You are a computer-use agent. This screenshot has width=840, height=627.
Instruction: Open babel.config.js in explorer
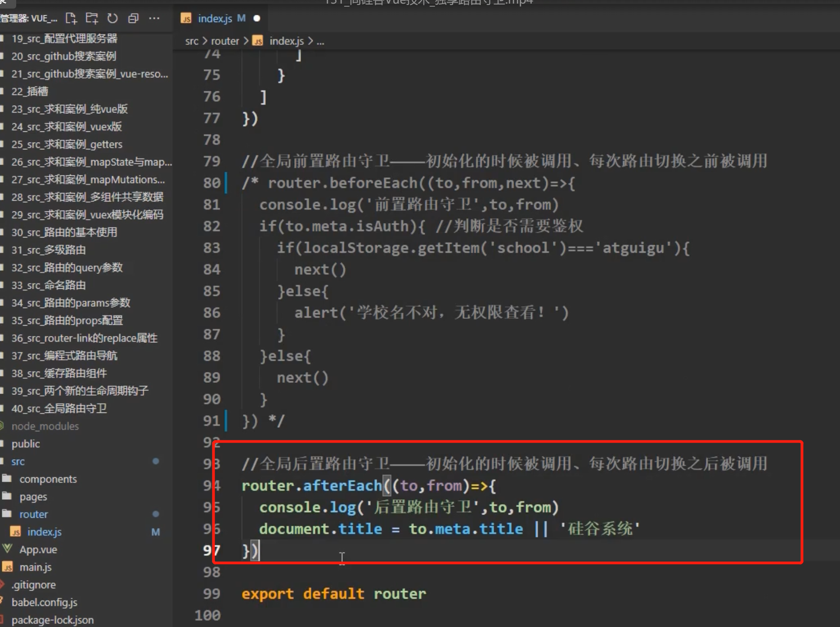point(44,602)
